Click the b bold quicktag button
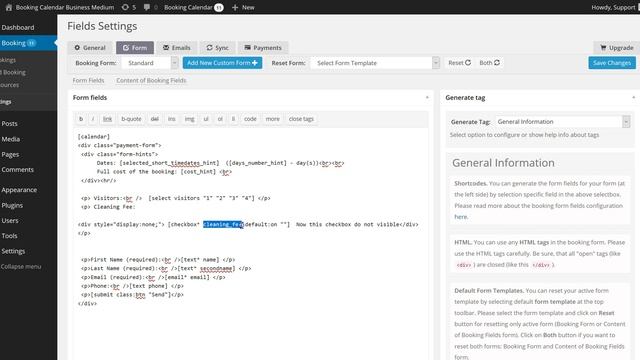This screenshot has width=640, height=360. (x=81, y=119)
